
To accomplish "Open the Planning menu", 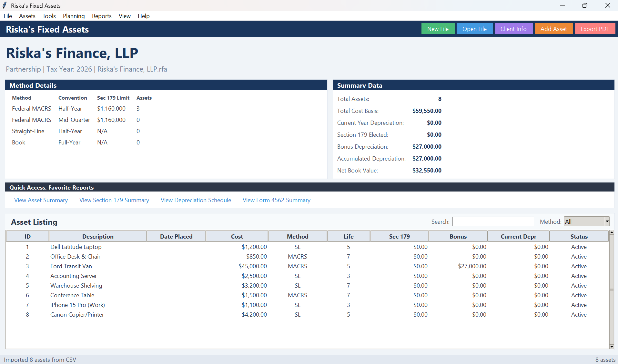I will (x=74, y=16).
